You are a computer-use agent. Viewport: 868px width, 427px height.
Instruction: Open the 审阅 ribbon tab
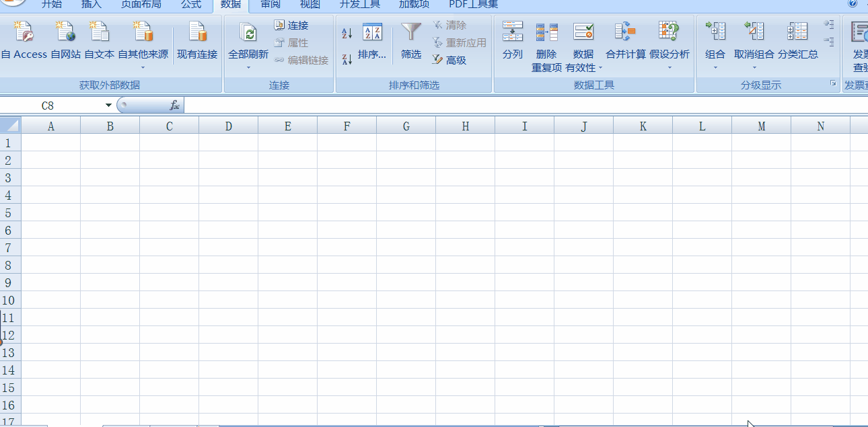270,4
